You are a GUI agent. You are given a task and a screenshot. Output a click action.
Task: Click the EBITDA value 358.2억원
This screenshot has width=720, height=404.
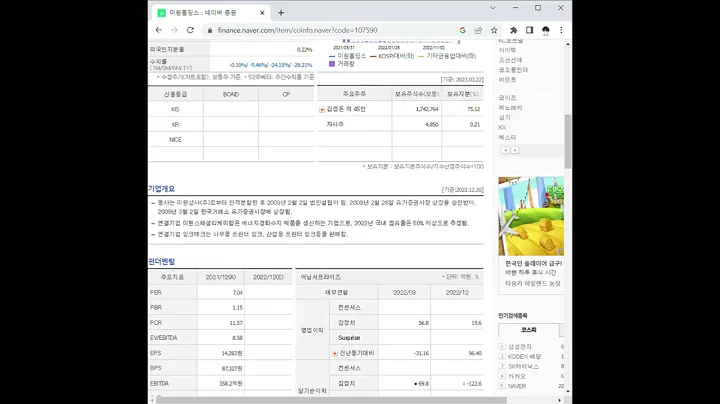tap(231, 383)
